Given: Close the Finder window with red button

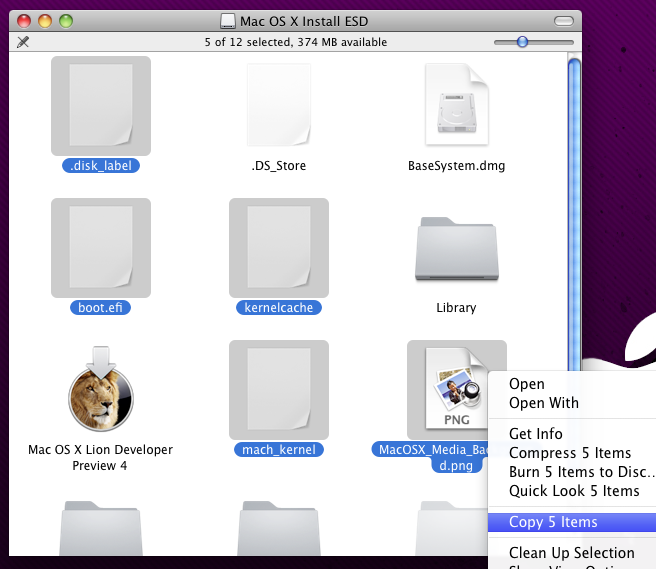Looking at the screenshot, I should 24,21.
